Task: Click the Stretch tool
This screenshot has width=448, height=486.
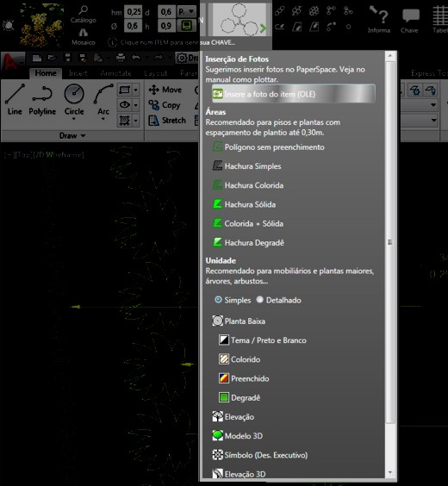Action: click(167, 121)
